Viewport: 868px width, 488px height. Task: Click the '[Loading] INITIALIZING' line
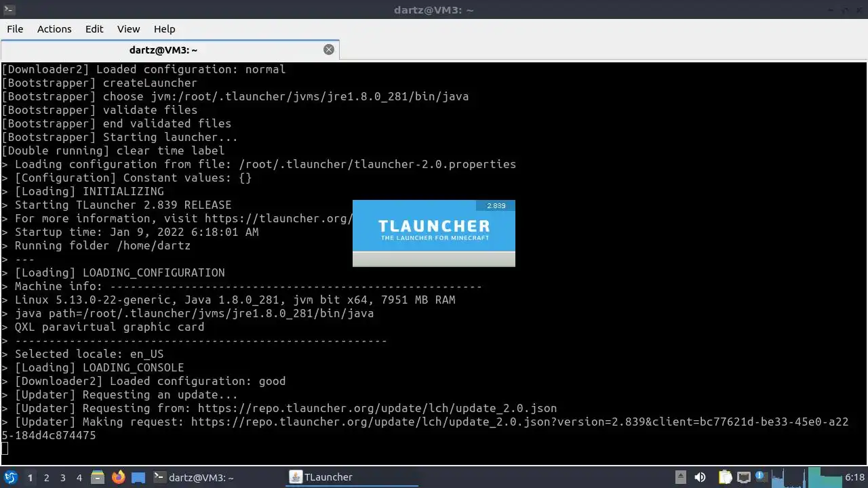tap(83, 191)
